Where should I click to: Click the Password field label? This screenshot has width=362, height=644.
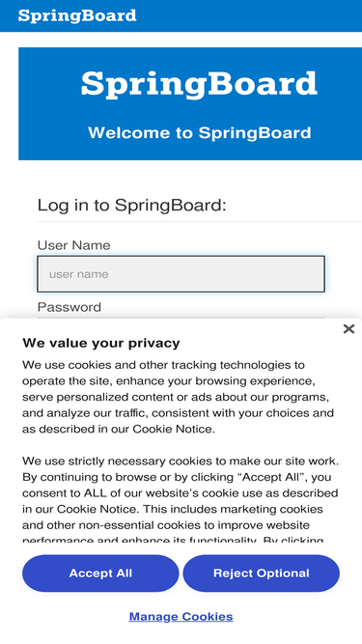coord(70,307)
